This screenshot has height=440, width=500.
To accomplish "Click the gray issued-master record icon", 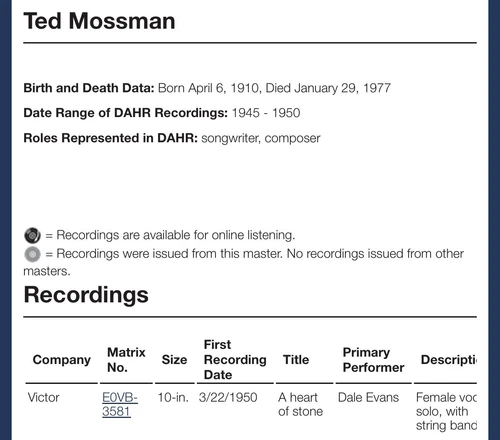I will 32,254.
